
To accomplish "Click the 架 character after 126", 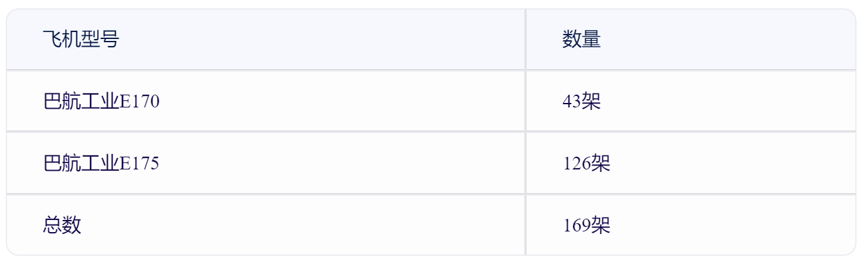I will [x=601, y=163].
